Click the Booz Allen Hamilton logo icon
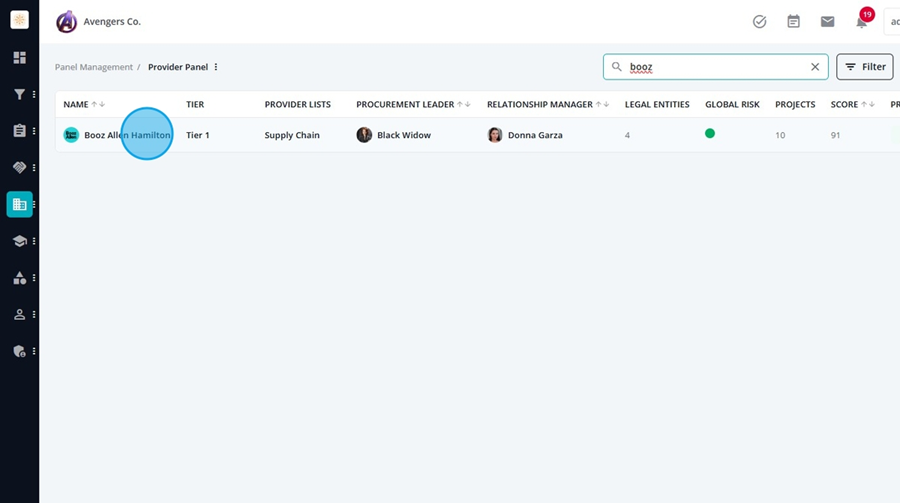Image resolution: width=900 pixels, height=503 pixels. 71,135
